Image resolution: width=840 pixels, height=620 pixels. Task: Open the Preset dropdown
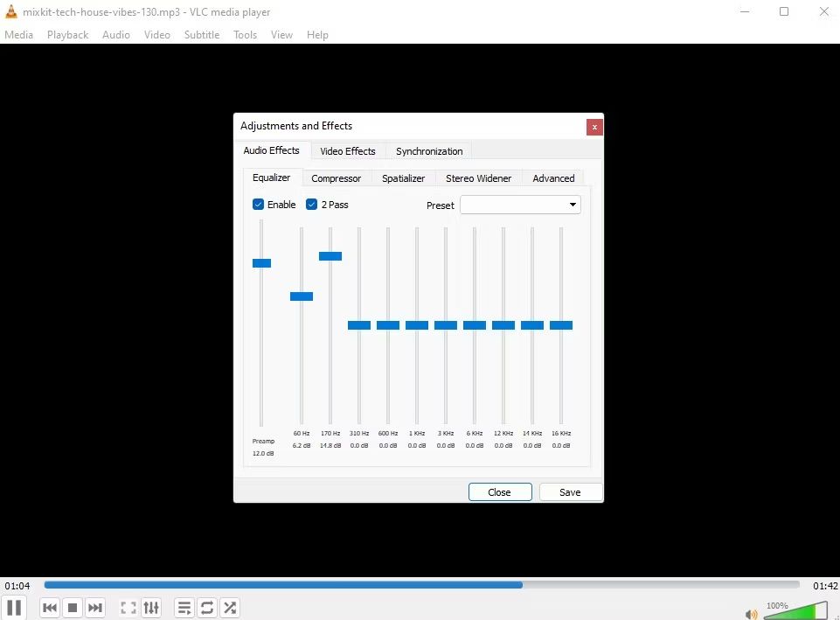pyautogui.click(x=520, y=205)
